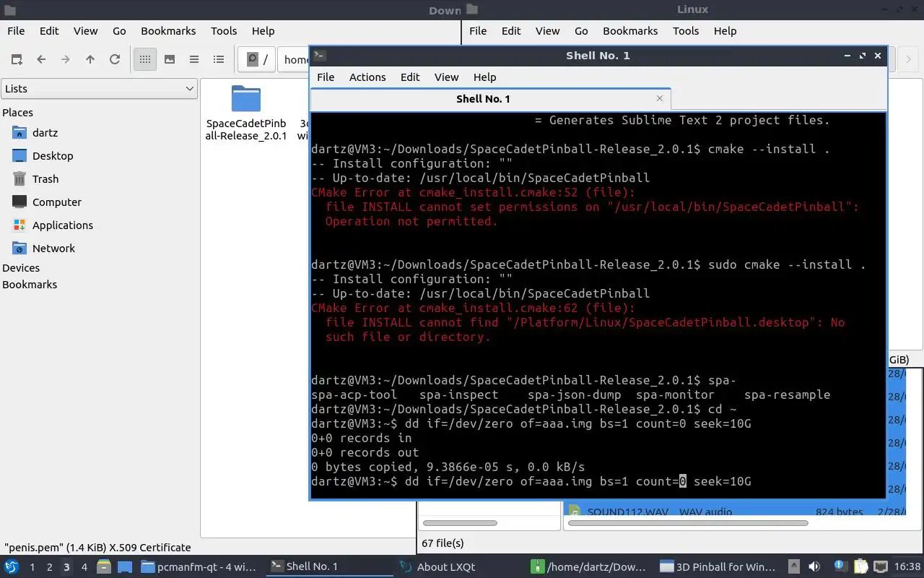Open a new tab in the left file manager
The image size is (924, 578).
coord(17,59)
